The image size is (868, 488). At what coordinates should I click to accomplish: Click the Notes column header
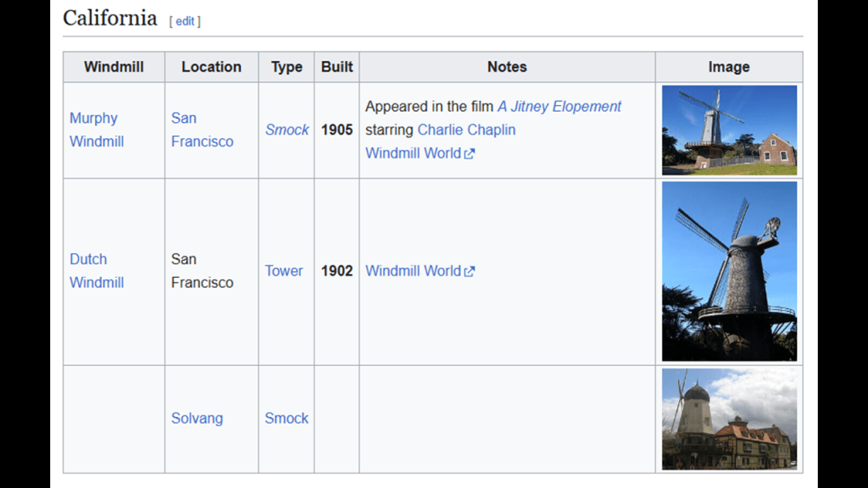[507, 67]
